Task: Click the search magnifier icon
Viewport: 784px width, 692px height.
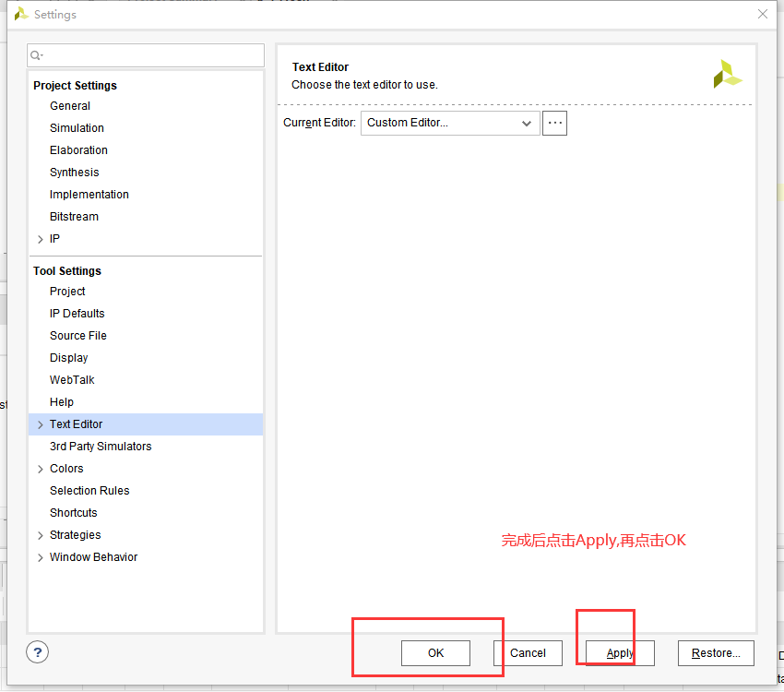Action: 36,55
